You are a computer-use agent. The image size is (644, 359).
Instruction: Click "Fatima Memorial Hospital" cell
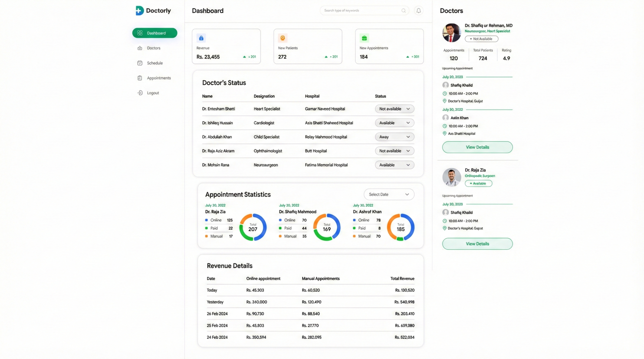pyautogui.click(x=326, y=165)
